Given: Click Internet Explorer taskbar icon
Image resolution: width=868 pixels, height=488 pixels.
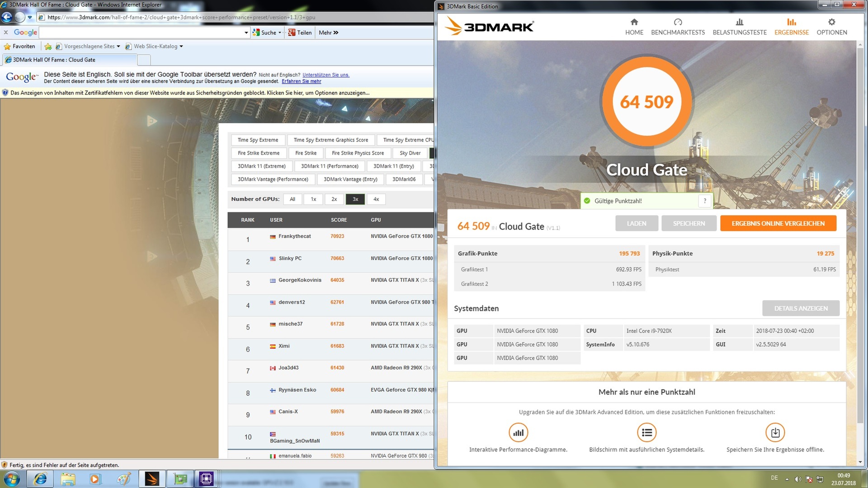Looking at the screenshot, I should tap(40, 479).
